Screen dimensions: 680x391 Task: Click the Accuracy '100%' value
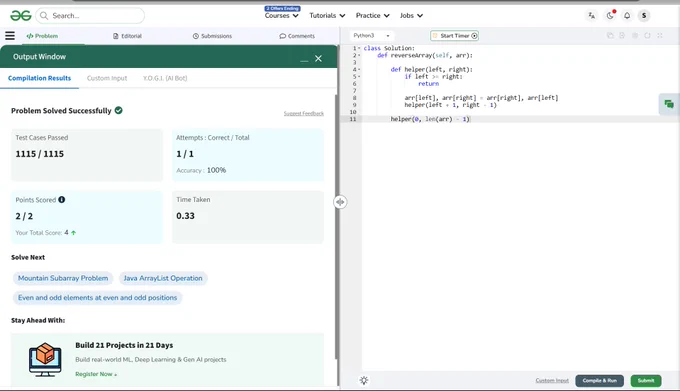coord(216,170)
